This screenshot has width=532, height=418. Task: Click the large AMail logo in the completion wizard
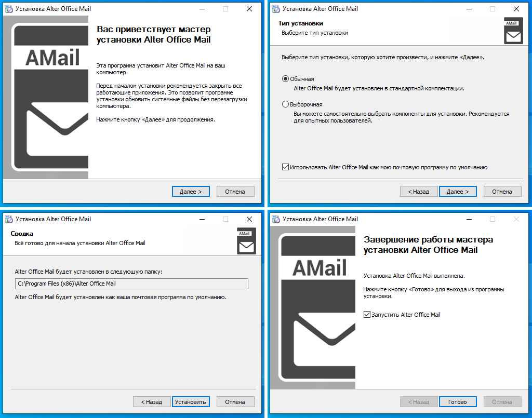(x=316, y=307)
